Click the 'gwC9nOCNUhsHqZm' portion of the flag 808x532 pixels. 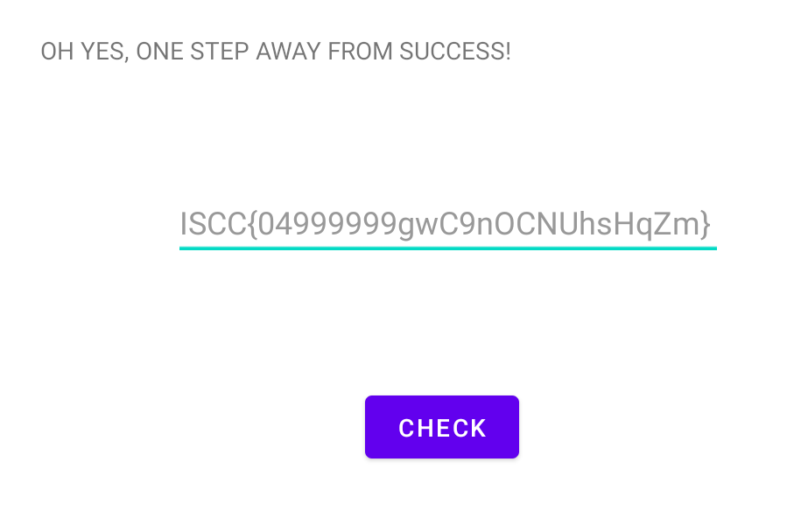549,226
